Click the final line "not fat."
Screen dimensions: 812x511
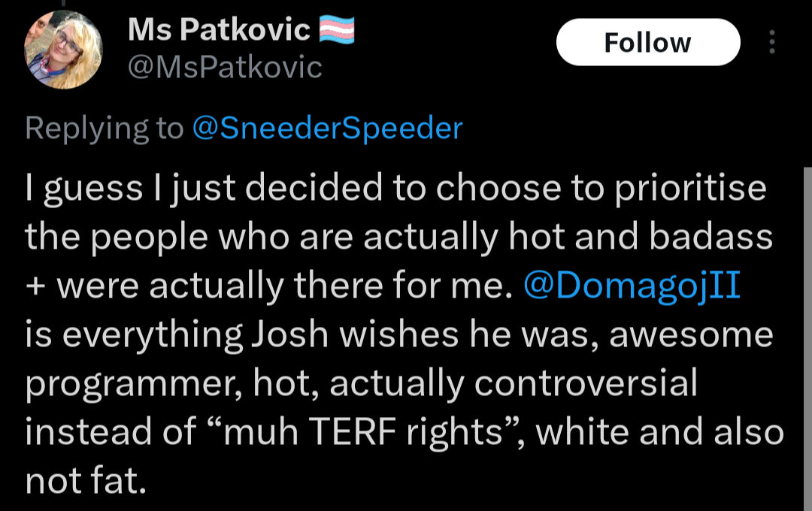pos(85,481)
